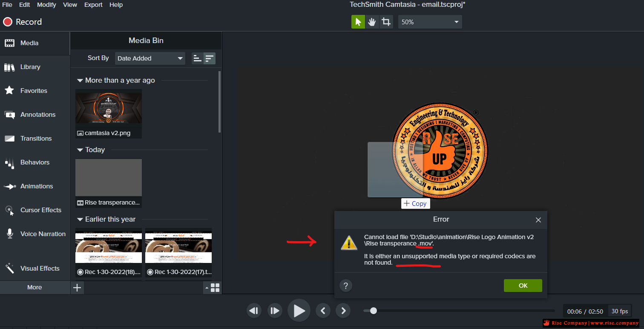Click the Media Bin scrollbar

click(219, 101)
